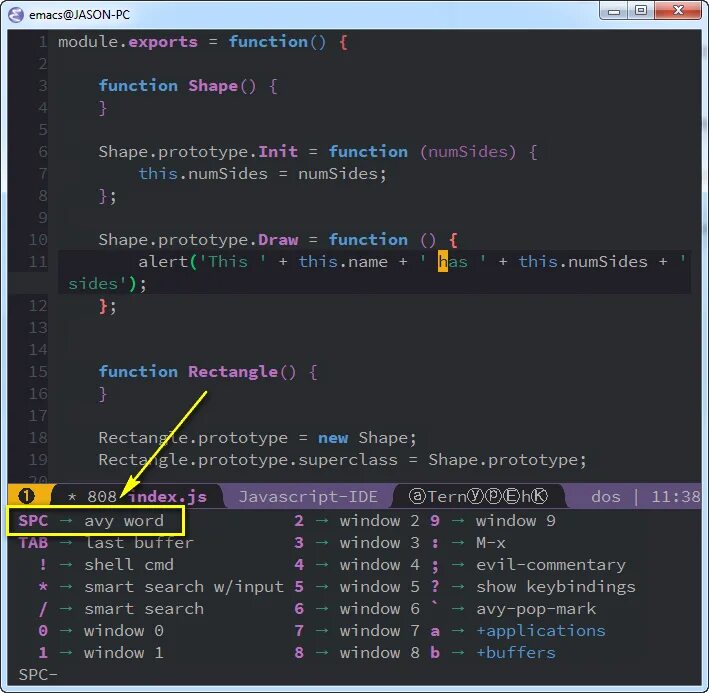Click the circled 'K' minor mode indicator
Screen dimensions: 709x693
coord(539,496)
